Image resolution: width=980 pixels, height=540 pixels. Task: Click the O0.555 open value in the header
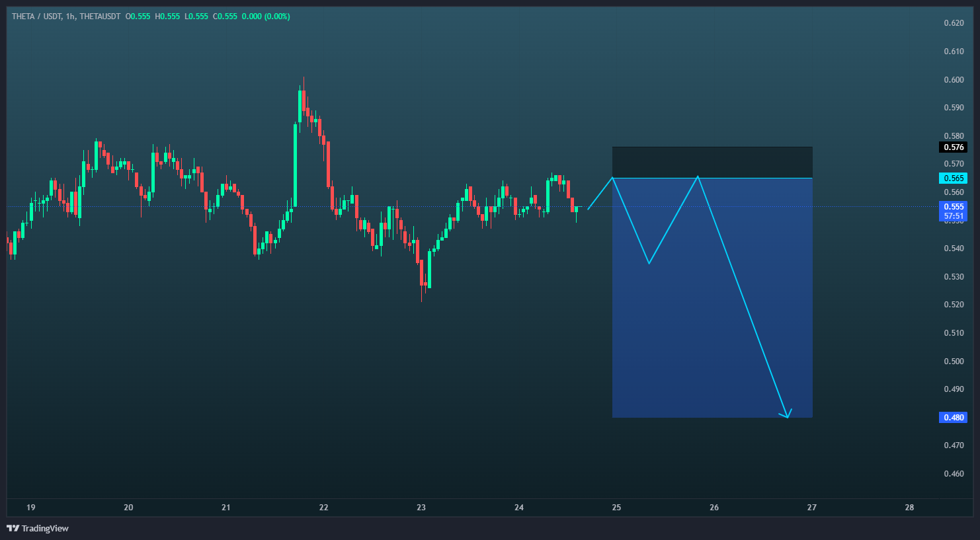click(x=138, y=17)
